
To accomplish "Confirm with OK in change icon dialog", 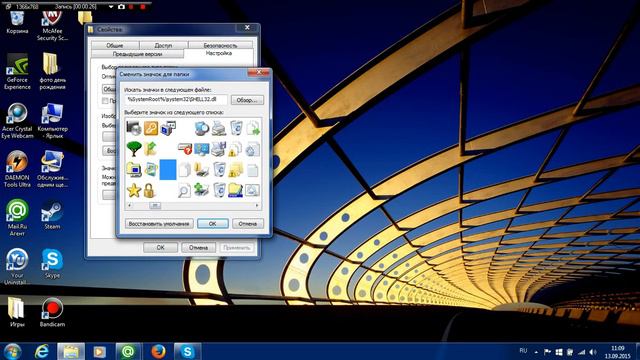I will [x=213, y=224].
